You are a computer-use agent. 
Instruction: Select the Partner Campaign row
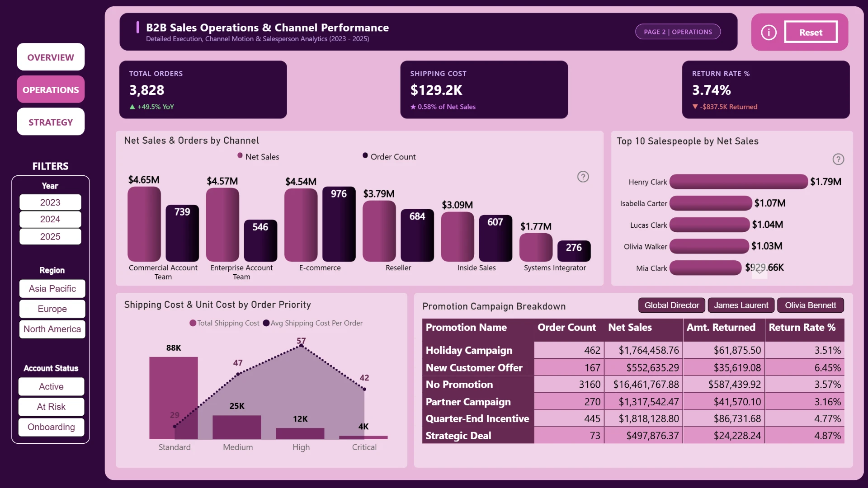click(x=633, y=402)
